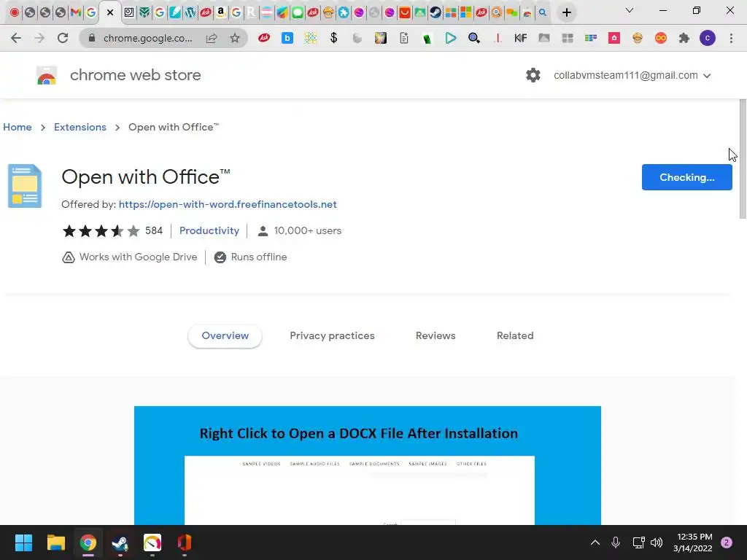Open the clock showing 12:35 PM
This screenshot has height=560, width=747.
click(692, 542)
